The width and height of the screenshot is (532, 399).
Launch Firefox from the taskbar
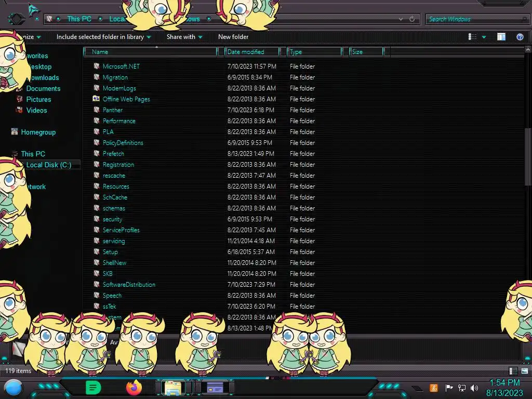134,388
